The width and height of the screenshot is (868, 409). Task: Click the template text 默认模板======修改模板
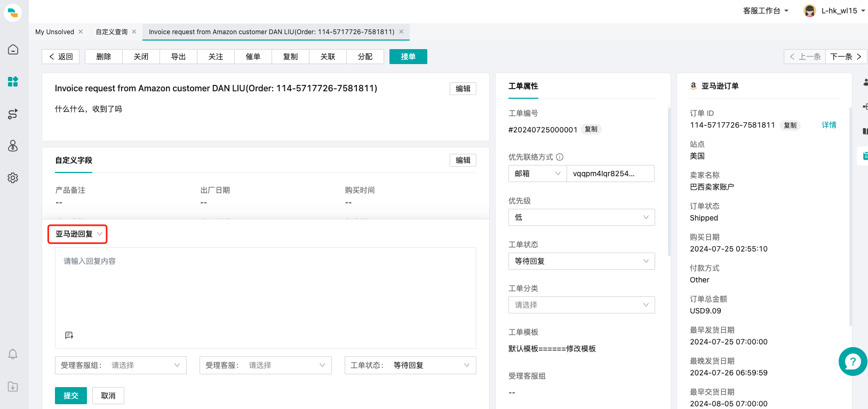[x=552, y=349]
